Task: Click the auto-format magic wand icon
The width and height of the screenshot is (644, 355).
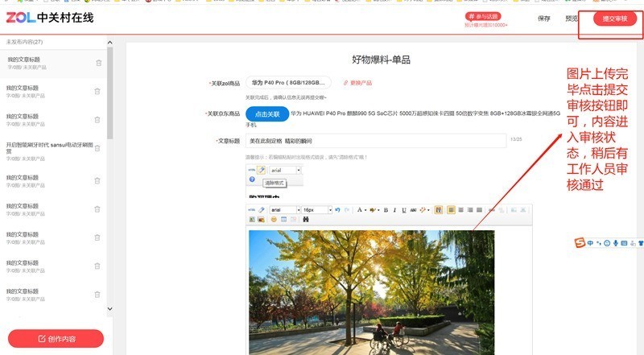Action: pyautogui.click(x=423, y=210)
